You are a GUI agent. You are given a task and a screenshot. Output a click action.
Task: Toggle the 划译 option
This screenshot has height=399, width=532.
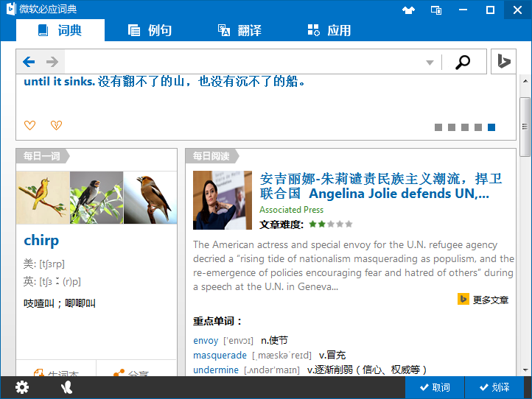coord(494,387)
